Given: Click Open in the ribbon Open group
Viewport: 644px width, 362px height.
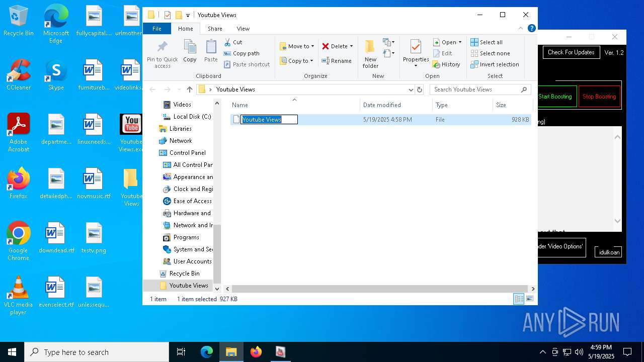Looking at the screenshot, I should [447, 42].
